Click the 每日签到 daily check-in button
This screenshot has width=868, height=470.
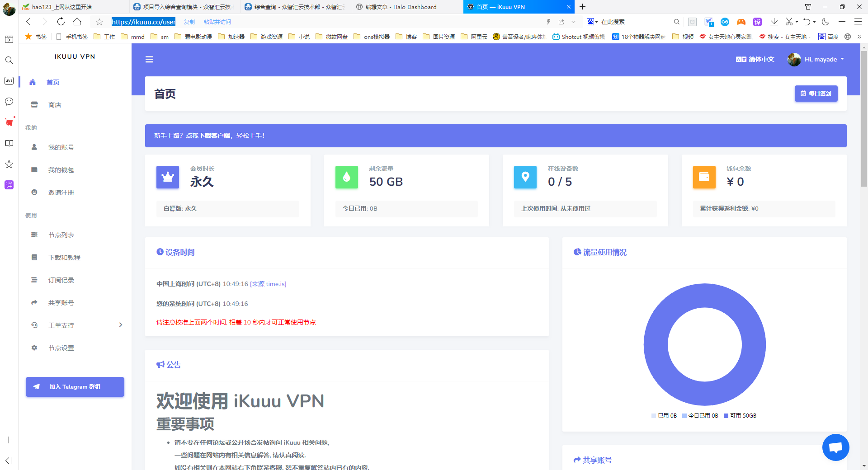point(816,94)
